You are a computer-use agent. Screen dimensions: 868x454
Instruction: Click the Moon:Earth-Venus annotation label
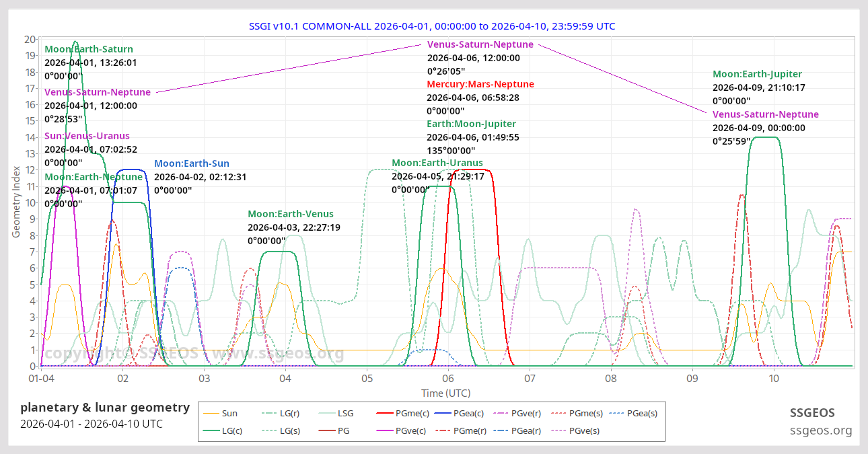(x=290, y=214)
